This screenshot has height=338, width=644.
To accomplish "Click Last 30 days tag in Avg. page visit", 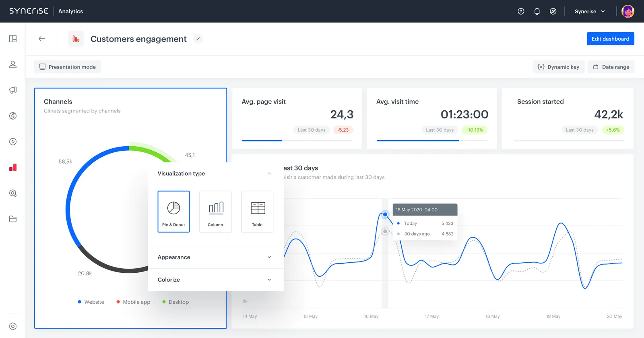I will click(x=312, y=130).
